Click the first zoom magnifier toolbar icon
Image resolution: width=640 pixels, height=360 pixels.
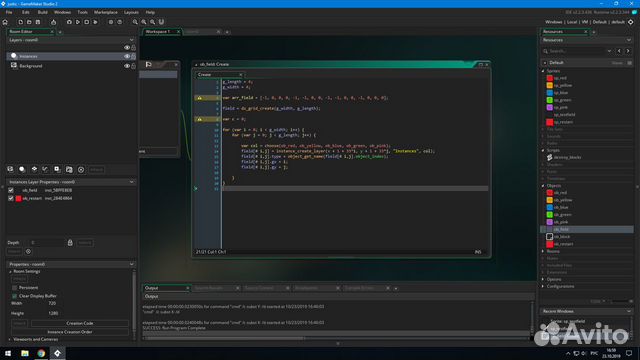tap(135, 22)
